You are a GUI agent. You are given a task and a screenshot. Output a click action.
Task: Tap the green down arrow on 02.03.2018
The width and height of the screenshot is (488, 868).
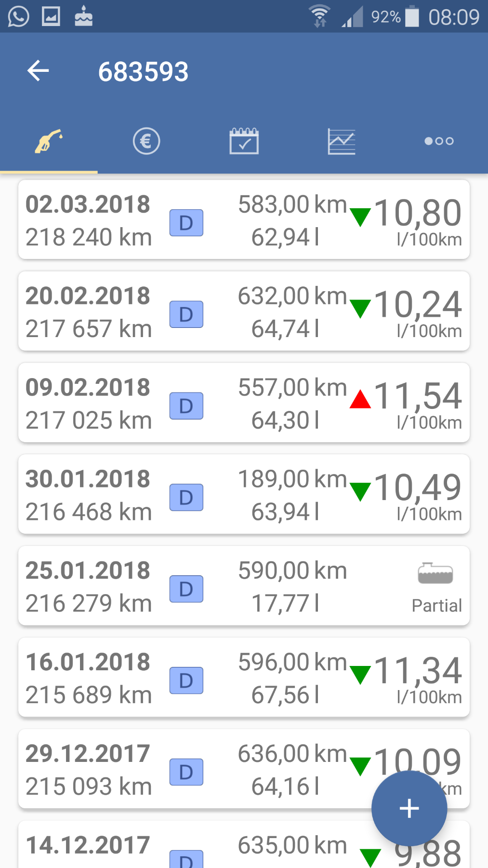pos(360,217)
